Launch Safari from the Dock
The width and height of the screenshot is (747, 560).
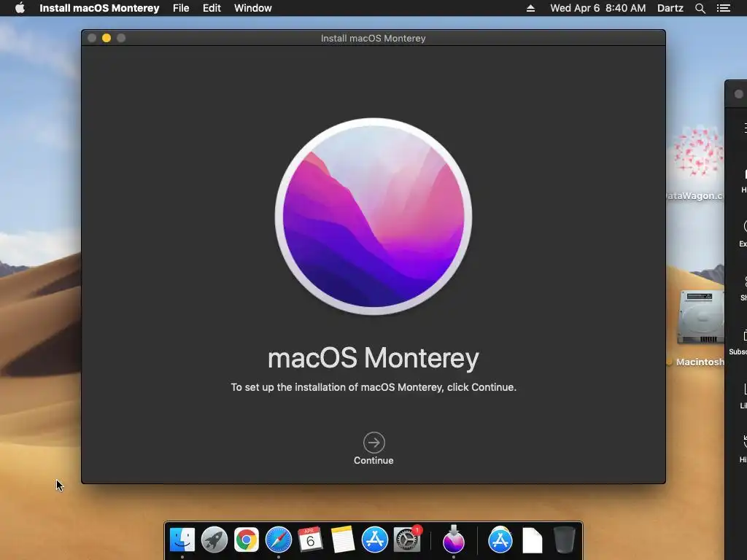[278, 540]
